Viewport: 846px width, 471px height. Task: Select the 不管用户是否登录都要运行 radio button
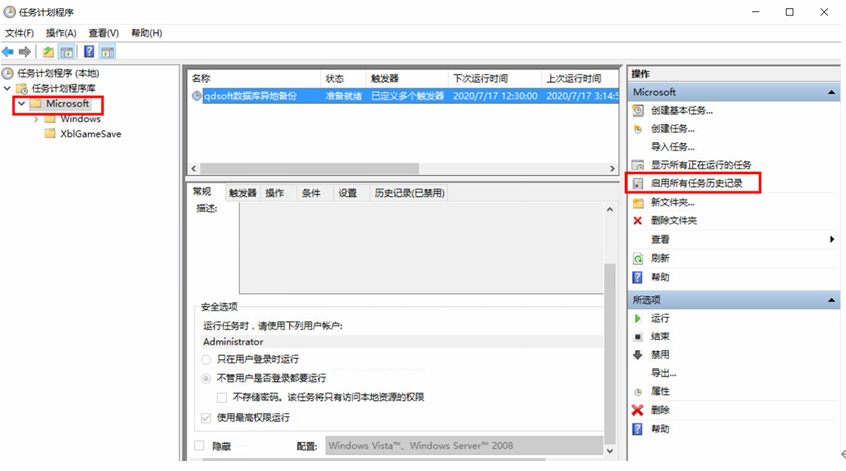[x=206, y=378]
